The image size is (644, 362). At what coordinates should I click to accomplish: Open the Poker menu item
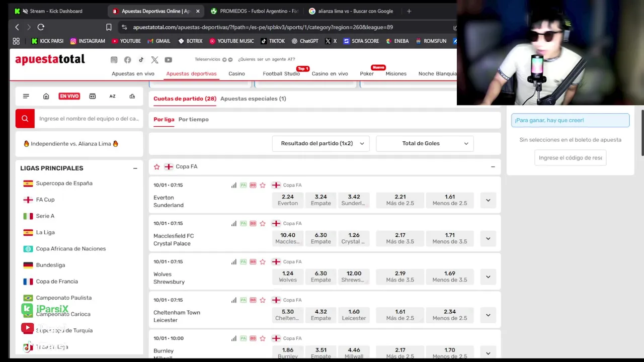pyautogui.click(x=367, y=73)
